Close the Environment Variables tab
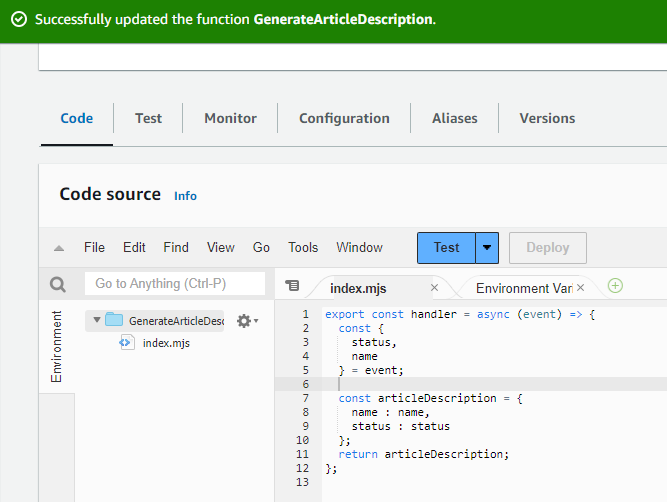Viewport: 667px width, 502px height. [580, 288]
